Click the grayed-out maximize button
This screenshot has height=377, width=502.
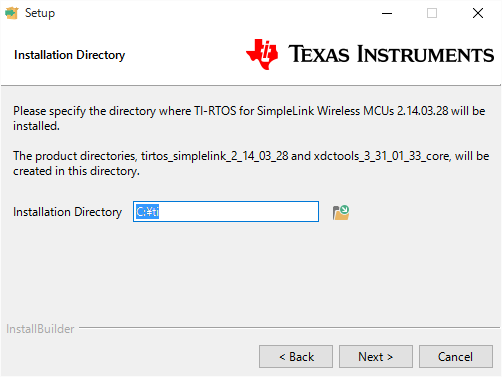(x=432, y=13)
